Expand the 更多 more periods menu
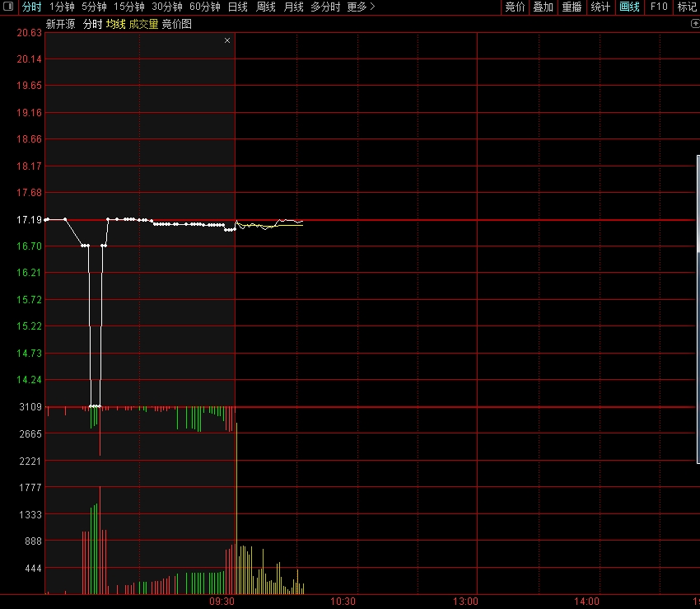The width and height of the screenshot is (700, 609). click(361, 7)
